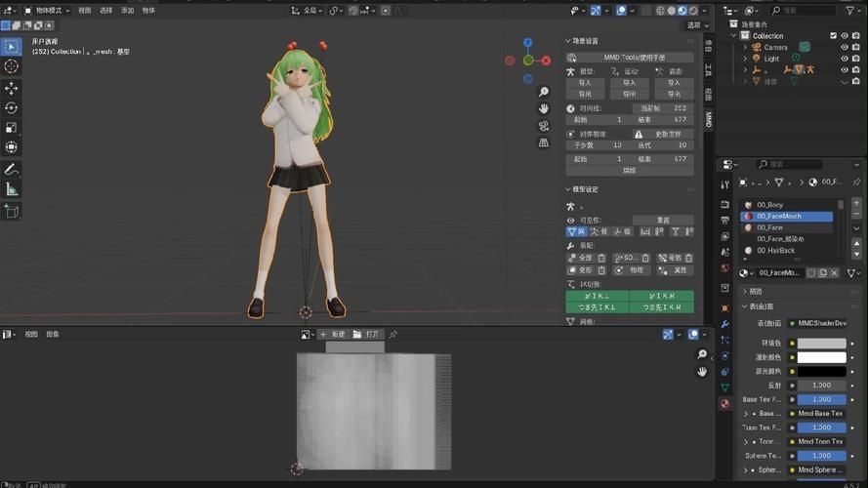Expand the Light item in outliner

pyautogui.click(x=745, y=59)
